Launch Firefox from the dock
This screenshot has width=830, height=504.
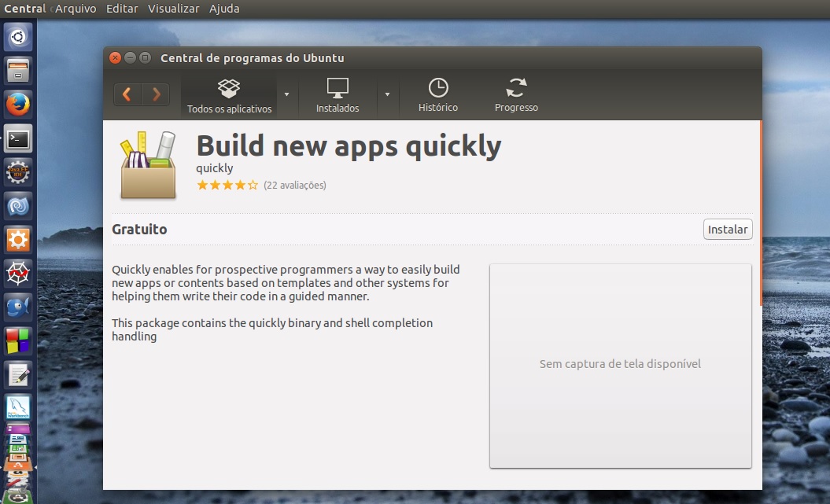(18, 104)
